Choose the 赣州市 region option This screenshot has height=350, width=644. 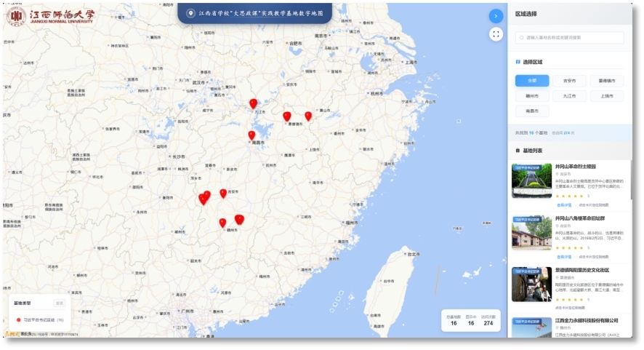(532, 96)
